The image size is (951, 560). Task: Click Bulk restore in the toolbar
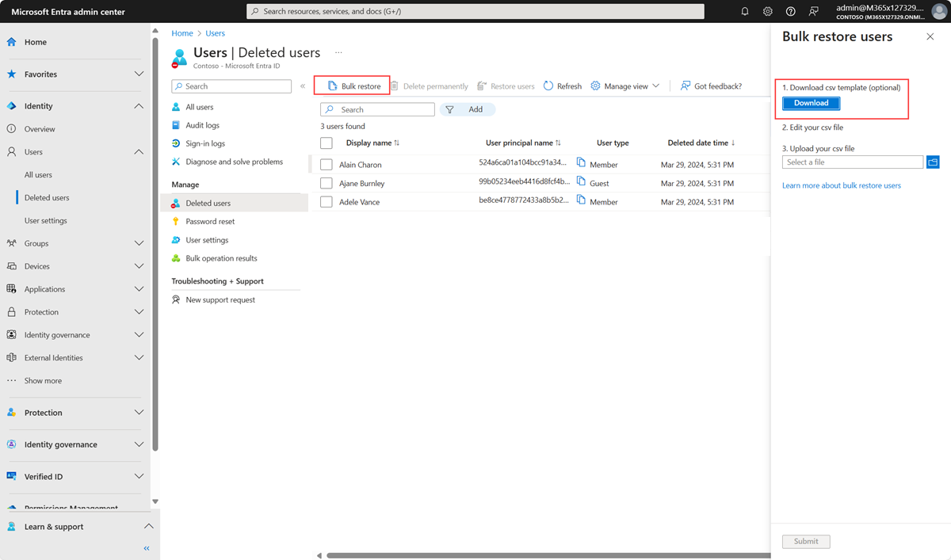353,86
